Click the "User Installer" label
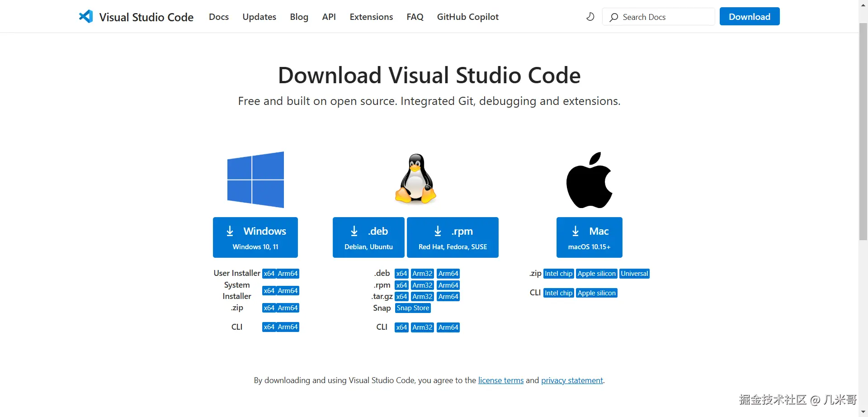Screen dimensions: 868x417 pyautogui.click(x=237, y=273)
